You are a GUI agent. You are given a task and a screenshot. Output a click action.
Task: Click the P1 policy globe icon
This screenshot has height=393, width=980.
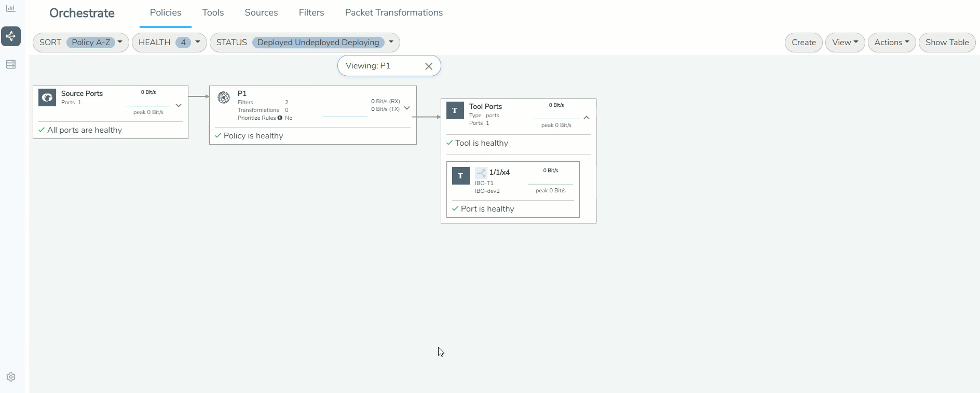pos(224,97)
